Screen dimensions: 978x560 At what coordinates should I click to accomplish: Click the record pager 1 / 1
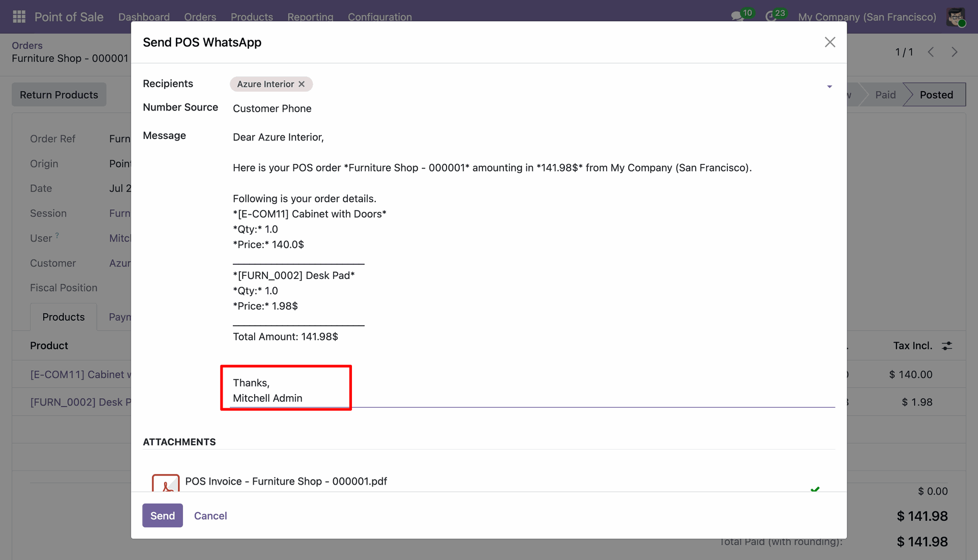(x=904, y=52)
